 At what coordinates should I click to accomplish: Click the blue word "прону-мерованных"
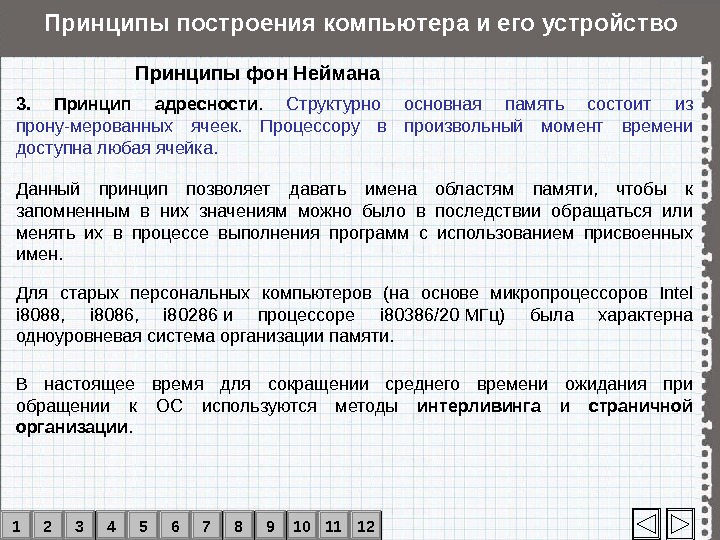[x=94, y=126]
